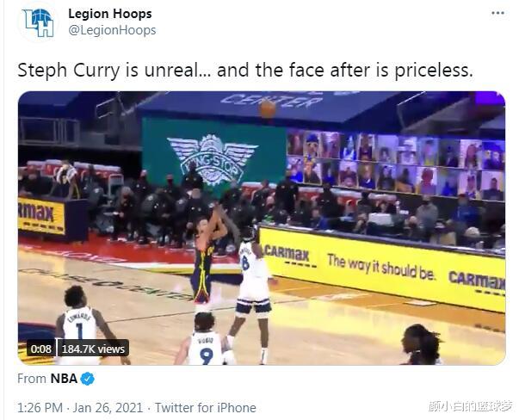
Task: Click the Legion Hoops display name
Action: click(110, 14)
